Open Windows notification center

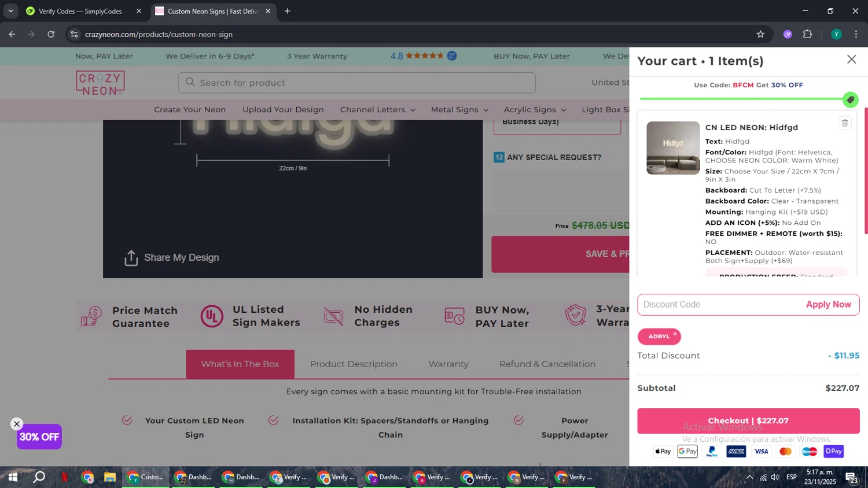(x=852, y=478)
